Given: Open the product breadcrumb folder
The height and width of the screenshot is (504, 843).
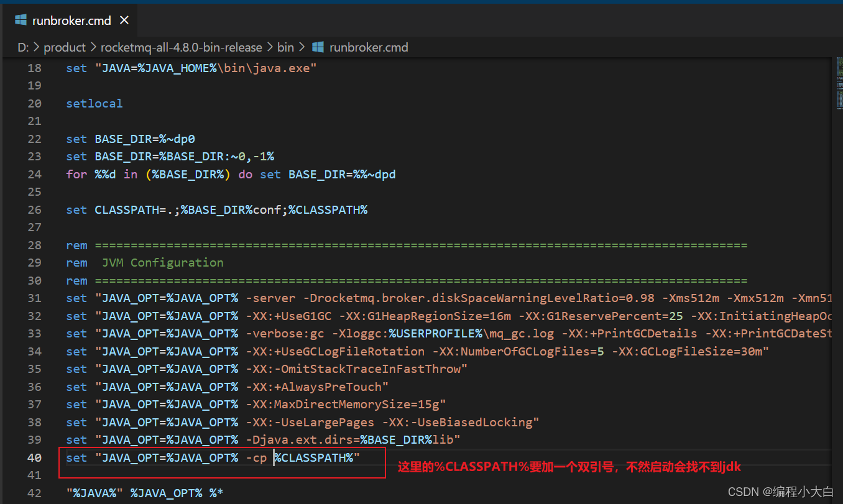Looking at the screenshot, I should 65,47.
